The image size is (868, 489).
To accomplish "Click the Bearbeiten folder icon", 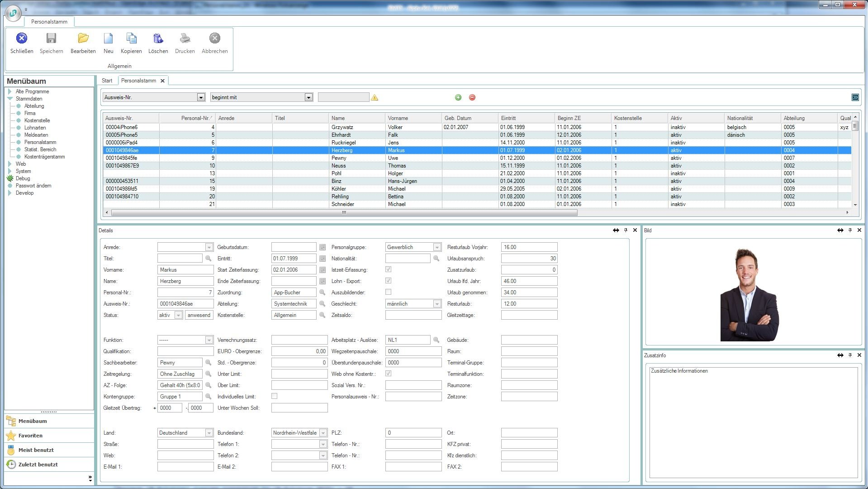I will (83, 38).
